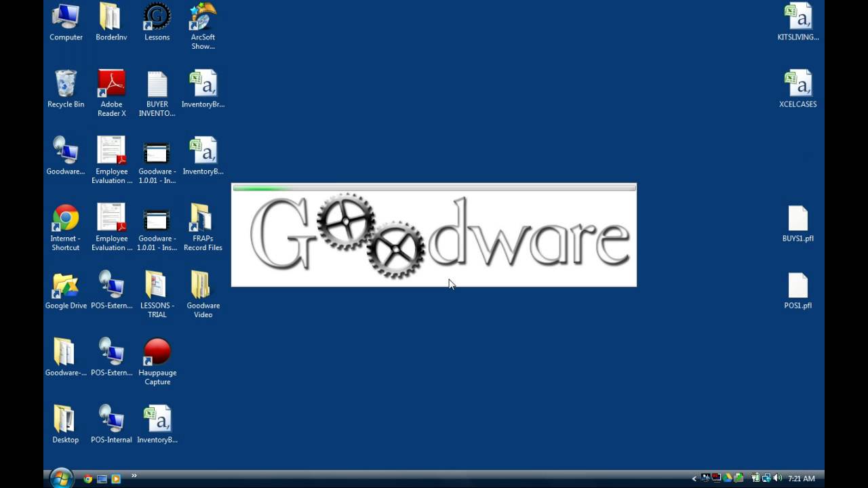868x488 pixels.
Task: Click the 7:21 AM taskbar clock
Action: pos(802,479)
